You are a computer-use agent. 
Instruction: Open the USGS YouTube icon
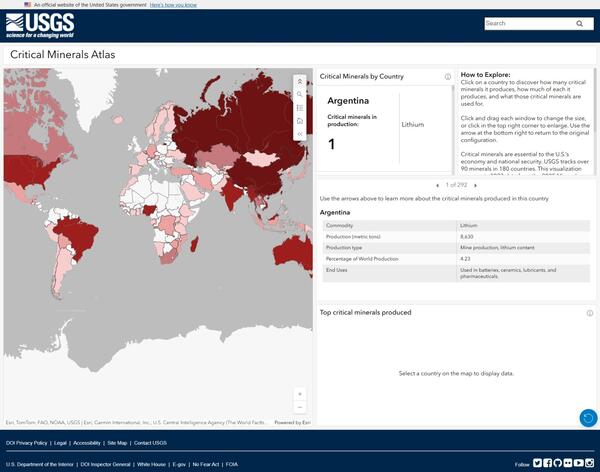click(579, 463)
